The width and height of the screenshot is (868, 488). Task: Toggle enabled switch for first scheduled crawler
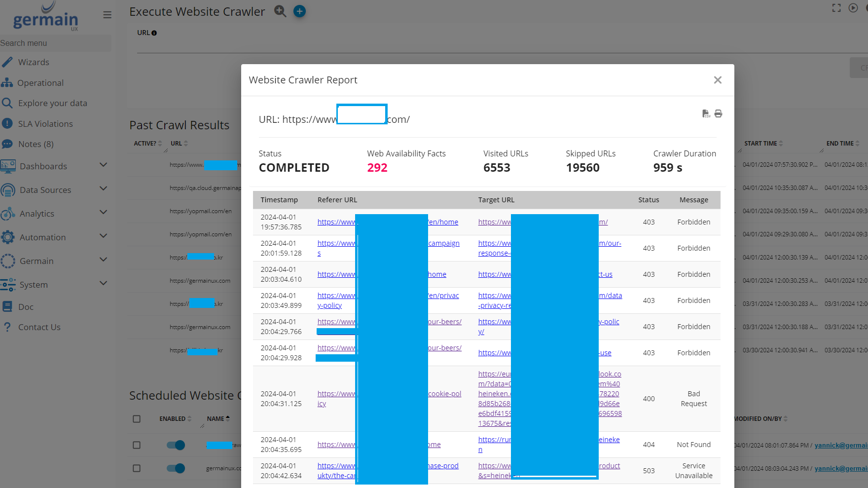[x=176, y=445]
